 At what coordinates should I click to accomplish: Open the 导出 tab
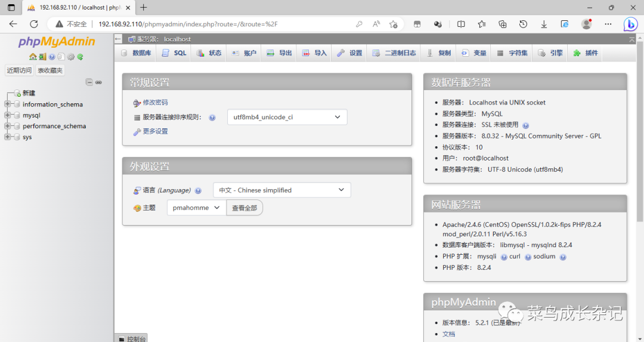(x=279, y=53)
